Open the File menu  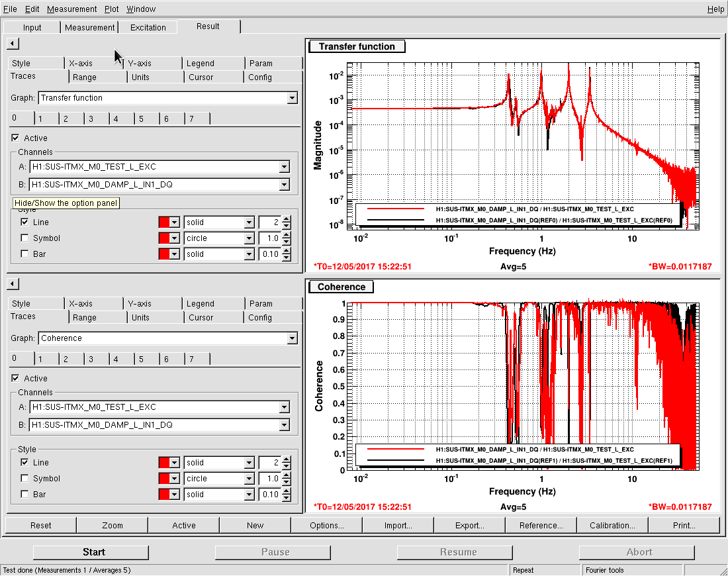tap(10, 9)
